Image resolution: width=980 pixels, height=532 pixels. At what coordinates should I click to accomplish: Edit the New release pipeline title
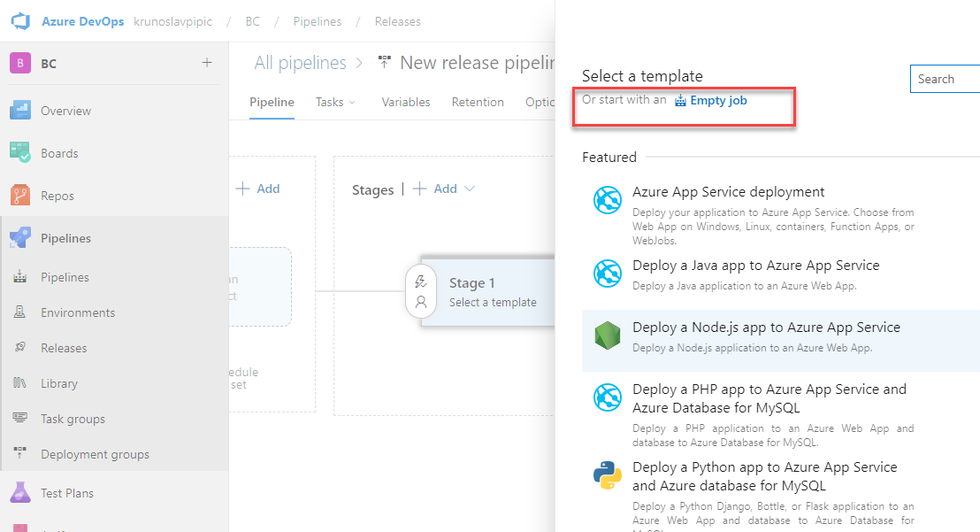coord(477,63)
